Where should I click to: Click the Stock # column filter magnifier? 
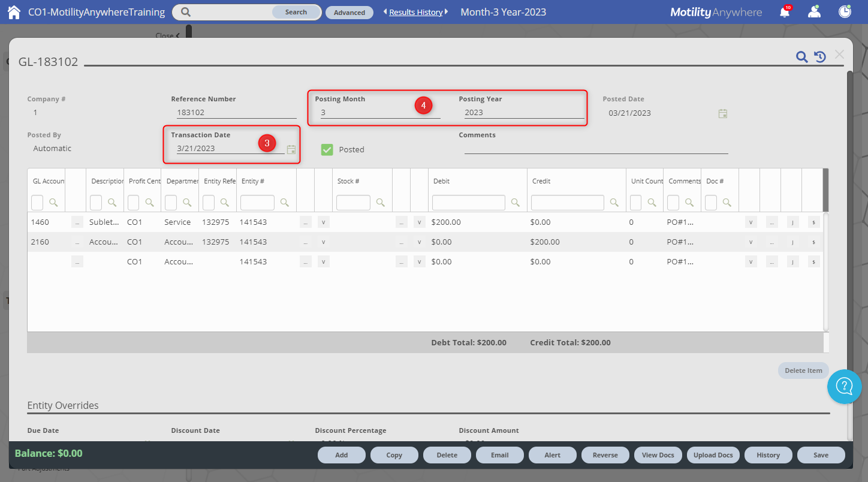coord(381,203)
